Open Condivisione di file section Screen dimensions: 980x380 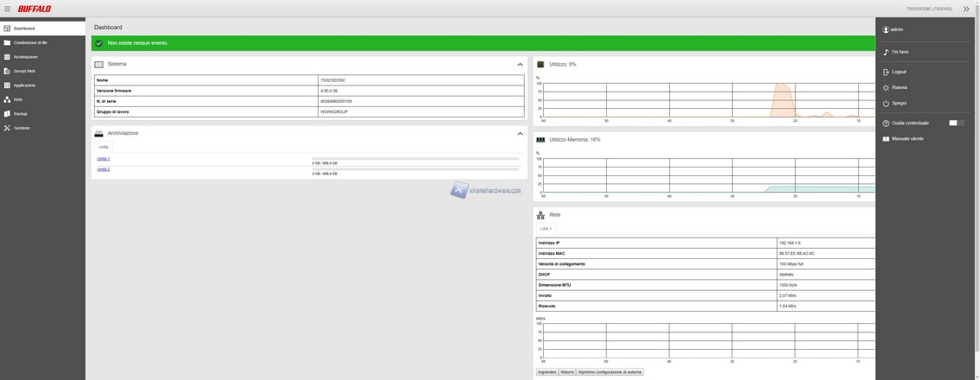pyautogui.click(x=30, y=42)
